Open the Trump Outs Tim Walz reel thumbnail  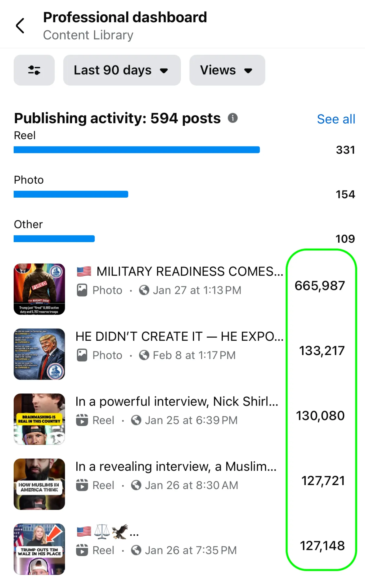(x=39, y=549)
